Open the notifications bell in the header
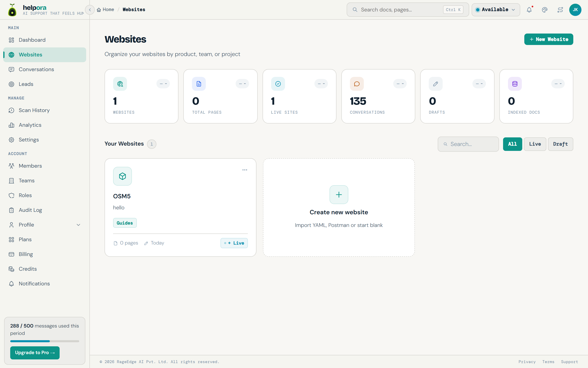The image size is (588, 368). [529, 10]
